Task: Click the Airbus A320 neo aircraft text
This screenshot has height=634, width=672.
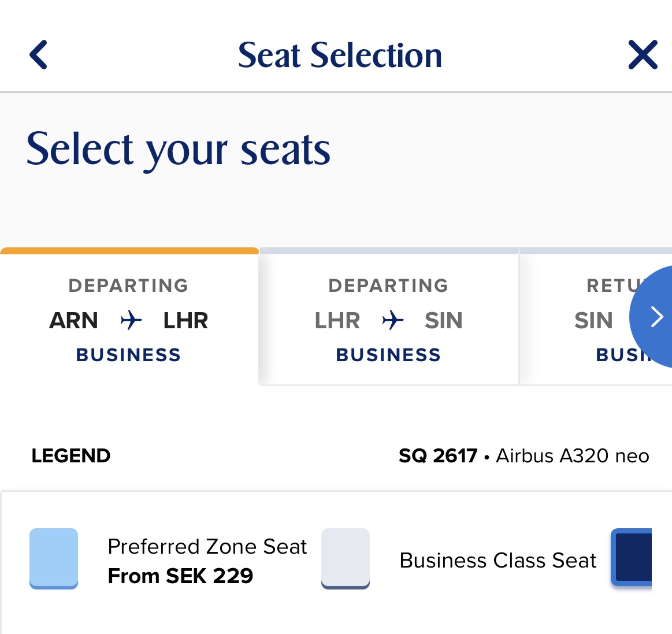Action: coord(572,455)
